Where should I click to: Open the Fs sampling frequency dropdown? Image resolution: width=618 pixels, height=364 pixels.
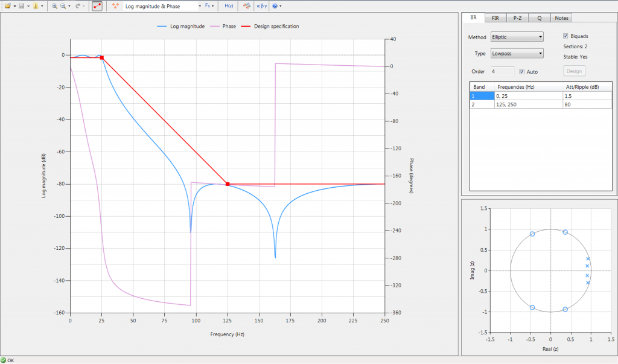click(209, 5)
